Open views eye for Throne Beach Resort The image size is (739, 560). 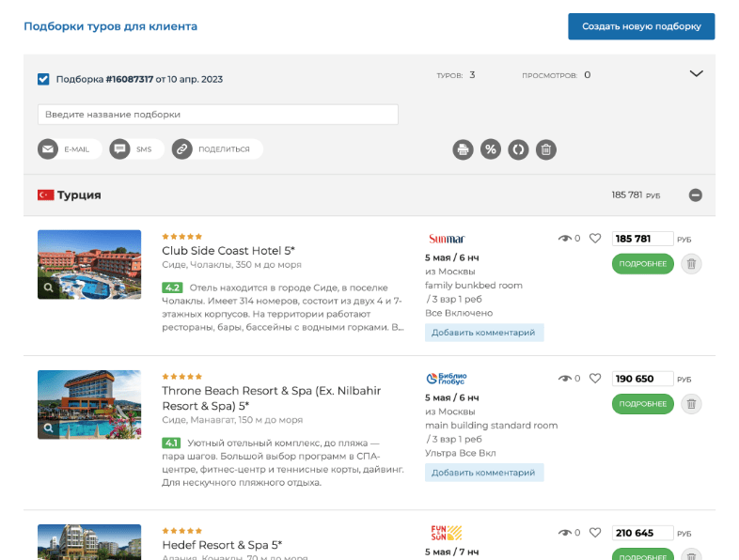coord(565,379)
